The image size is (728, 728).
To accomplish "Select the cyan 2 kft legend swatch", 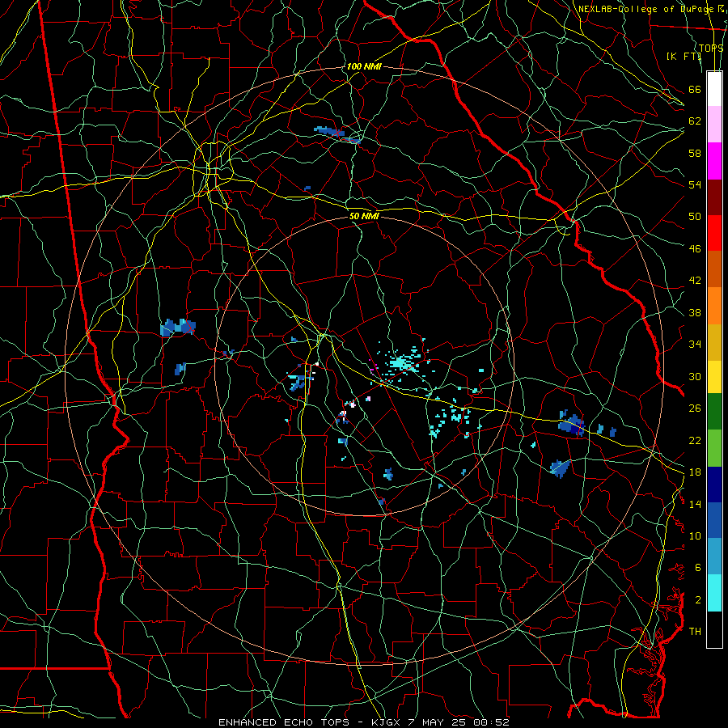I will click(714, 593).
